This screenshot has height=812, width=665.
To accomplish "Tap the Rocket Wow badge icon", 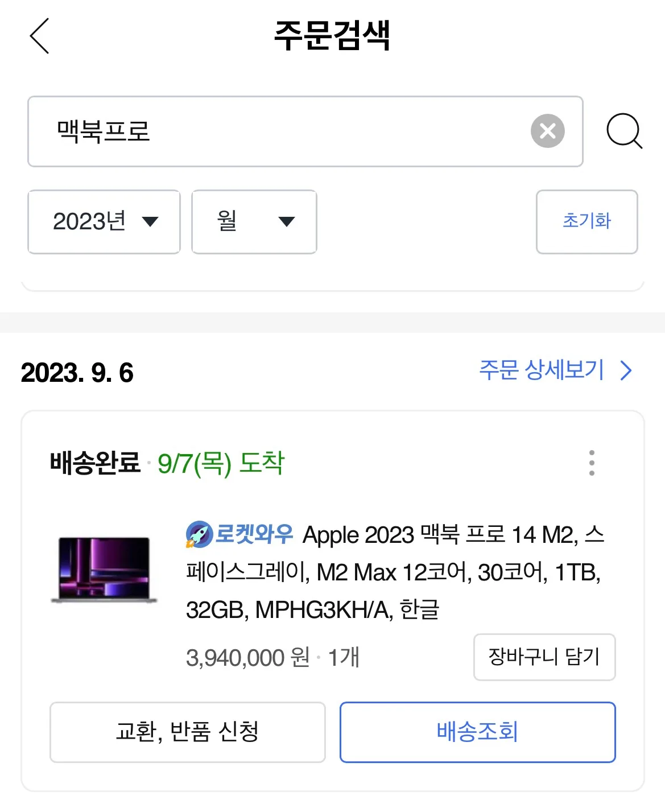I will click(x=199, y=534).
